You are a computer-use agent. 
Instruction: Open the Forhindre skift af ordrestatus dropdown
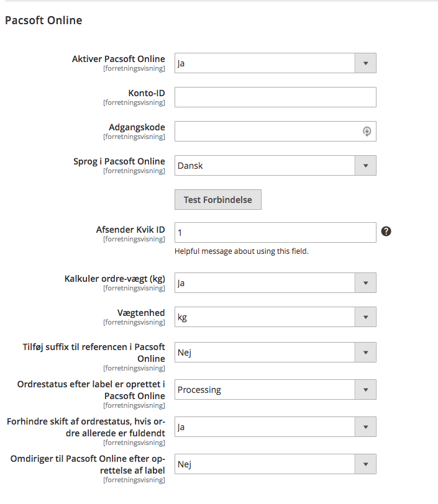[275, 427]
